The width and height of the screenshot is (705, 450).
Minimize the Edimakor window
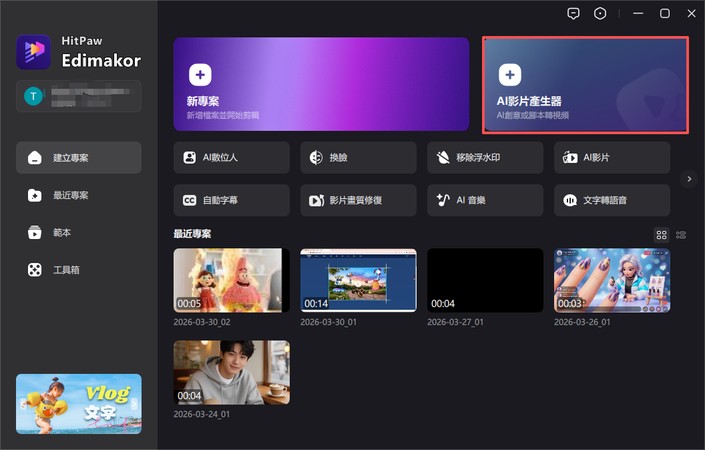point(638,14)
